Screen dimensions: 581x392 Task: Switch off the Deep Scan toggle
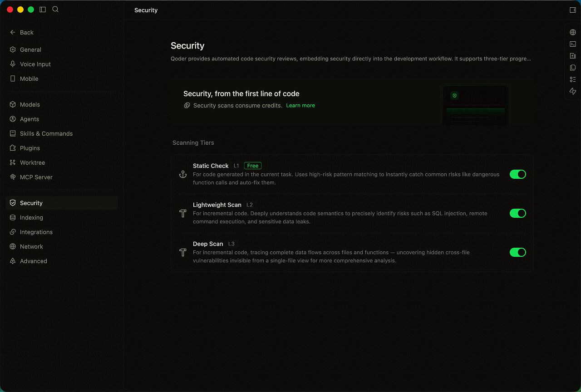(x=518, y=252)
